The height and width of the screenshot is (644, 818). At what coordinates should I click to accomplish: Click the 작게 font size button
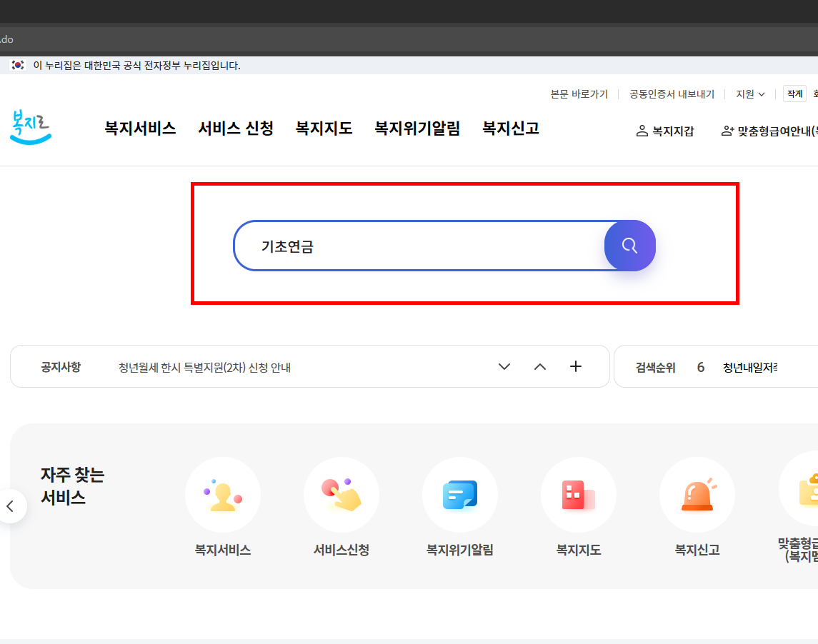794,93
